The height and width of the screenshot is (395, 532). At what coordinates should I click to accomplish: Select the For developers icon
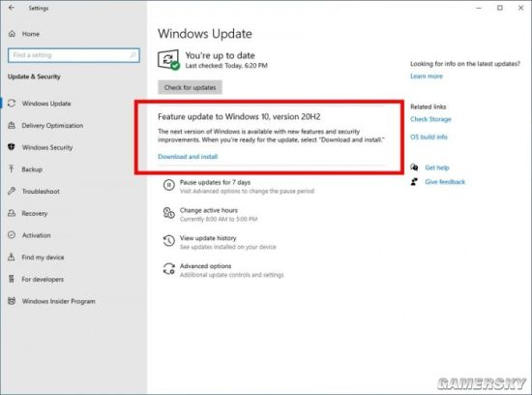pos(12,279)
